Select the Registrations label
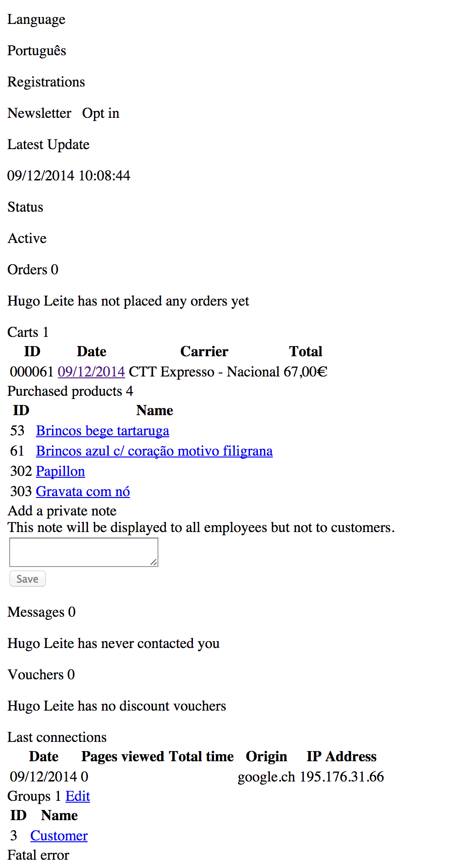Image resolution: width=466 pixels, height=868 pixels. (47, 81)
